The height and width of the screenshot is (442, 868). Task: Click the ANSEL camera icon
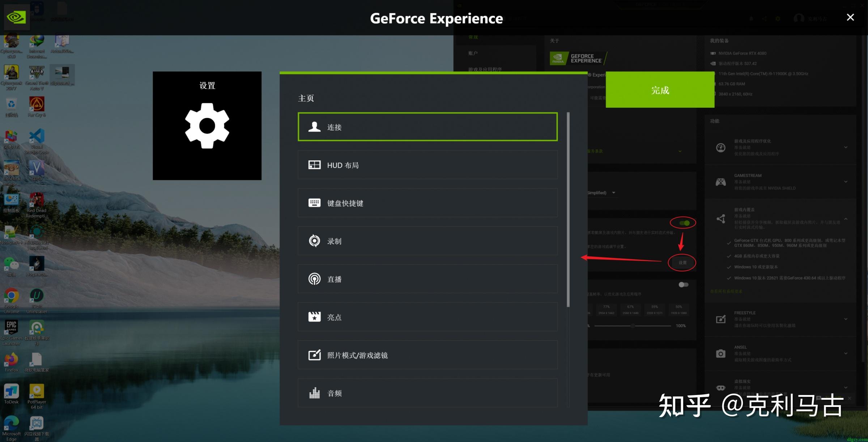coord(720,353)
